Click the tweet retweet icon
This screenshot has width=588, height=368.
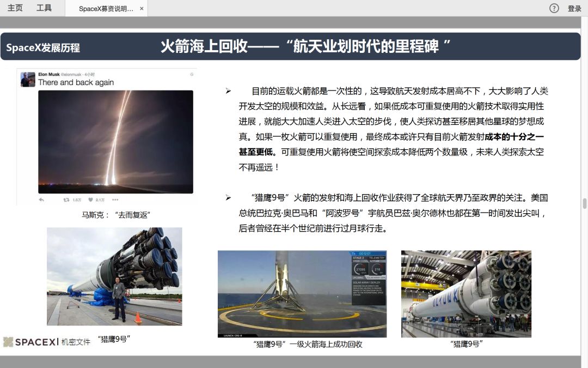click(x=66, y=200)
